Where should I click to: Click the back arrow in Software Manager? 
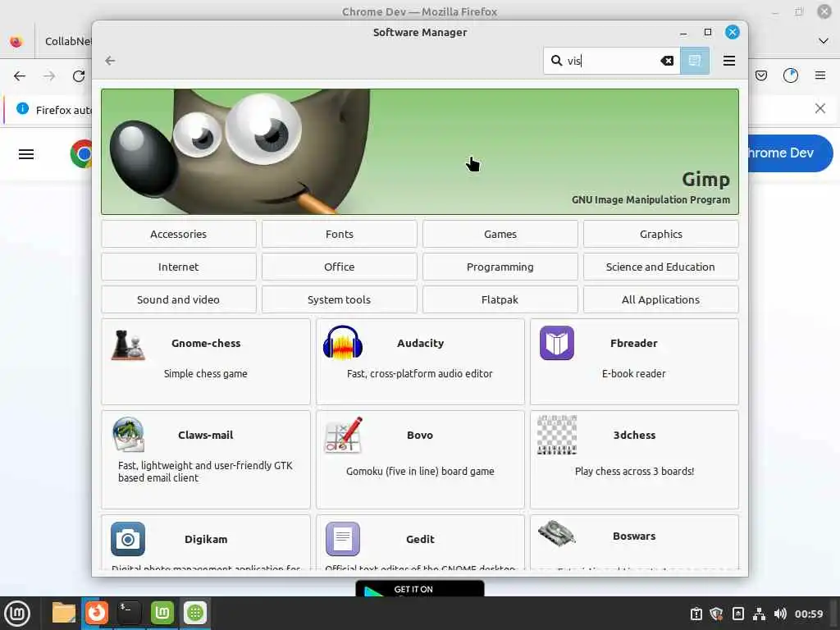tap(111, 61)
